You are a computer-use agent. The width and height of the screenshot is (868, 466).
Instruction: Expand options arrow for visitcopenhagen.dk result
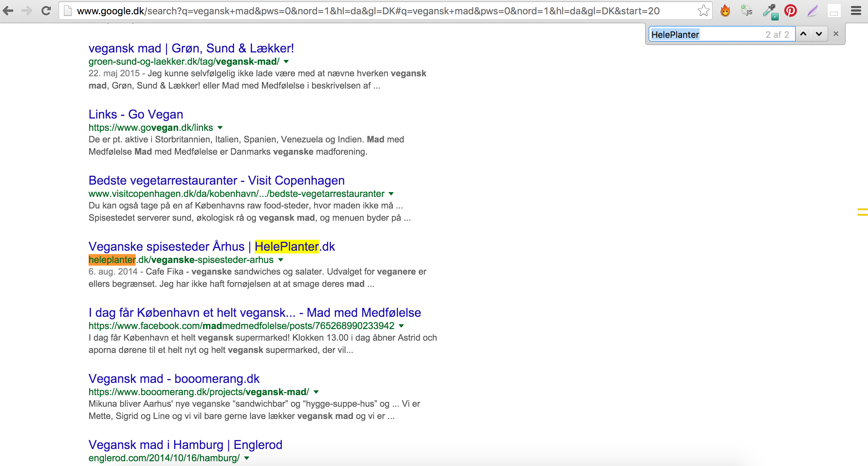391,194
